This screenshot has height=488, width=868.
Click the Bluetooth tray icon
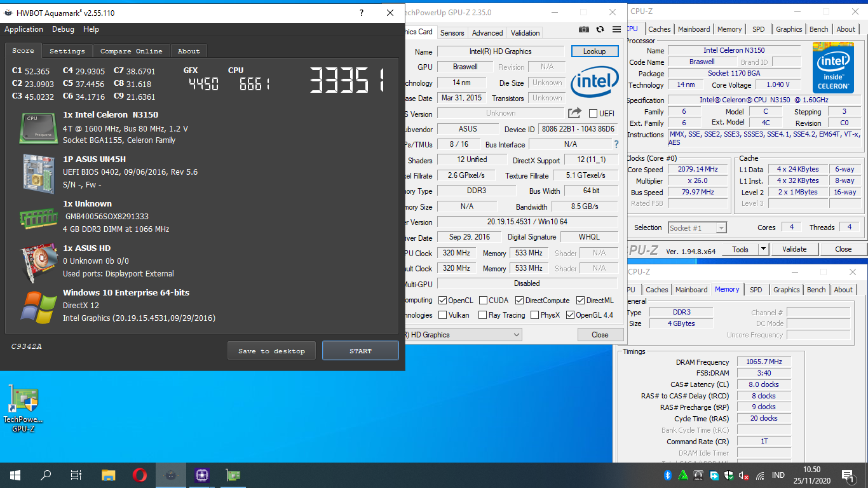coord(668,475)
